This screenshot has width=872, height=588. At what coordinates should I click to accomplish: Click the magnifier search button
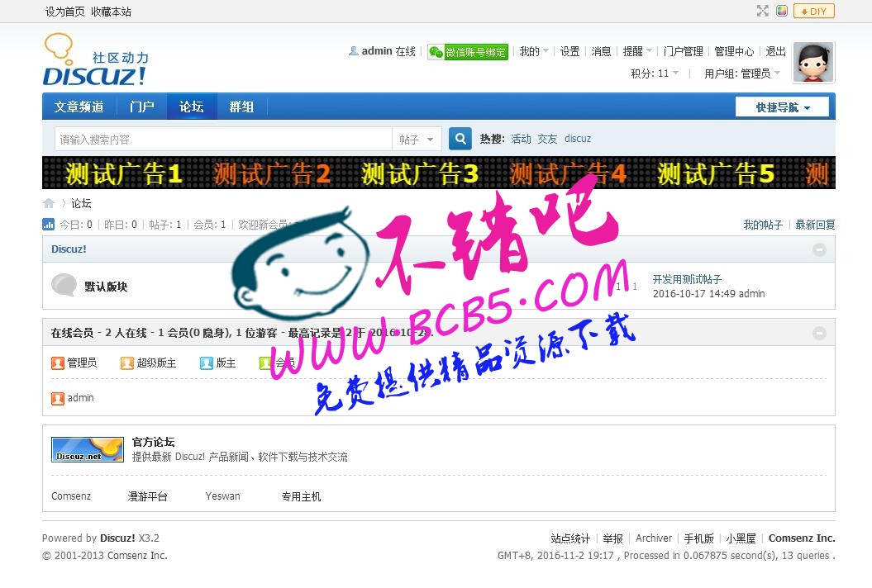pos(460,139)
